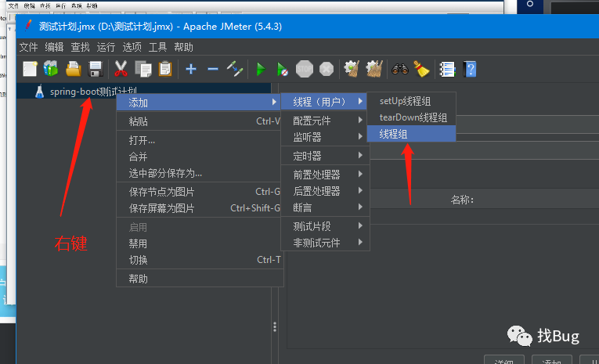The image size is (599, 364).
Task: Expand the 非测试元件 submenu
Action: click(x=325, y=243)
